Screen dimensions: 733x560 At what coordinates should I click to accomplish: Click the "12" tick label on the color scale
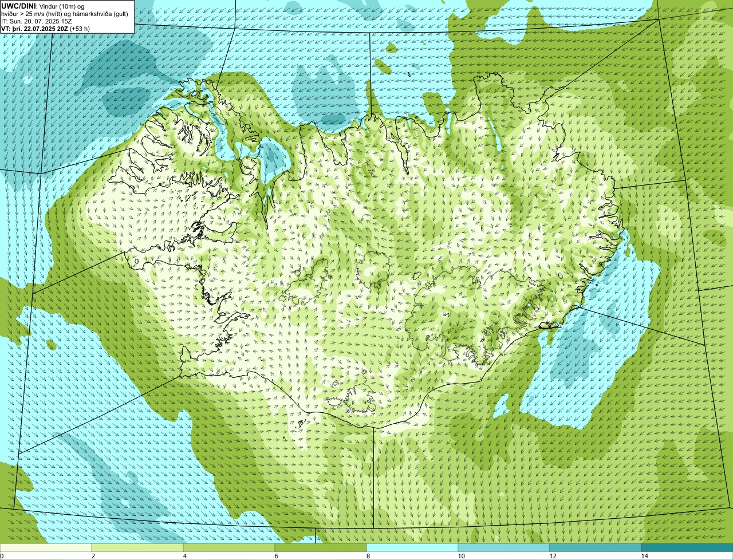(x=553, y=556)
